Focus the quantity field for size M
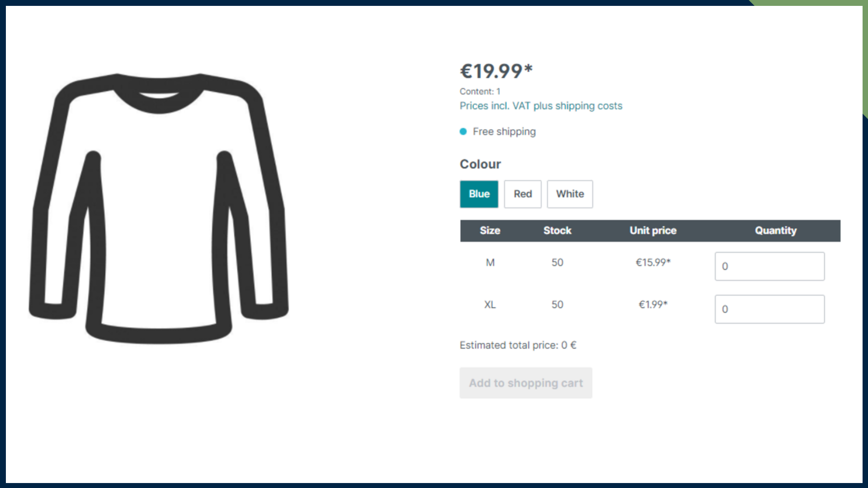The height and width of the screenshot is (488, 868). point(769,266)
